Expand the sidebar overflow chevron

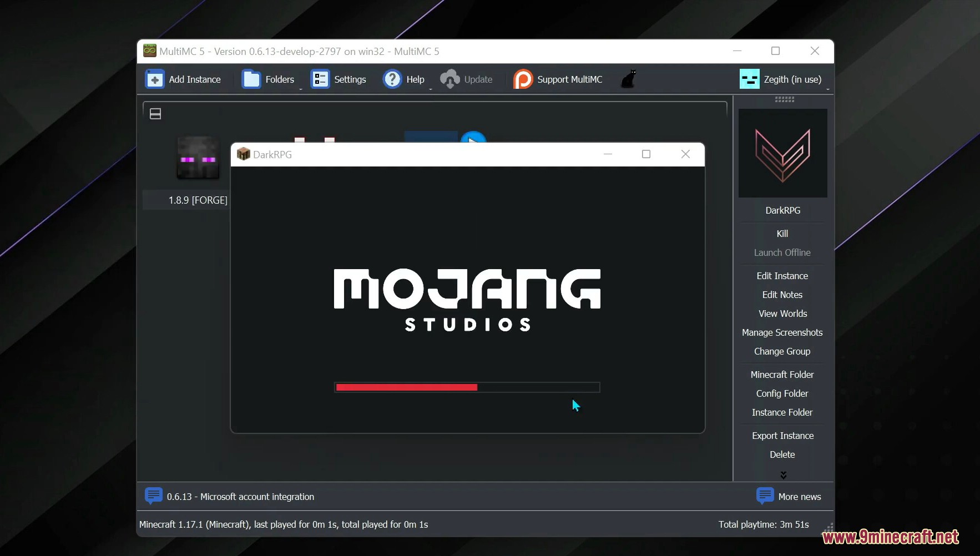(x=784, y=475)
